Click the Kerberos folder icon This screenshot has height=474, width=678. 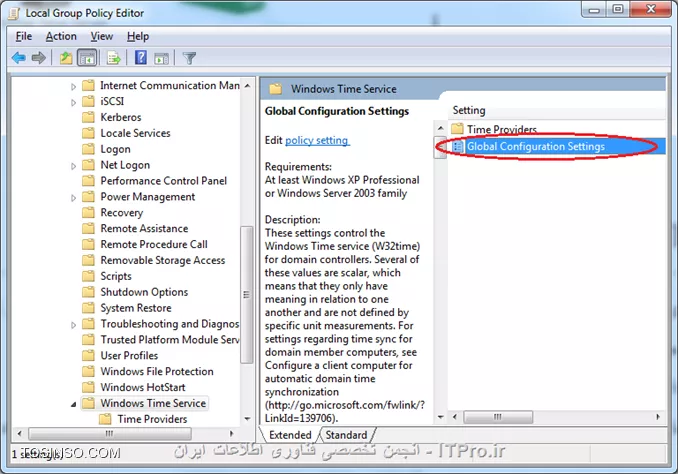coord(88,117)
